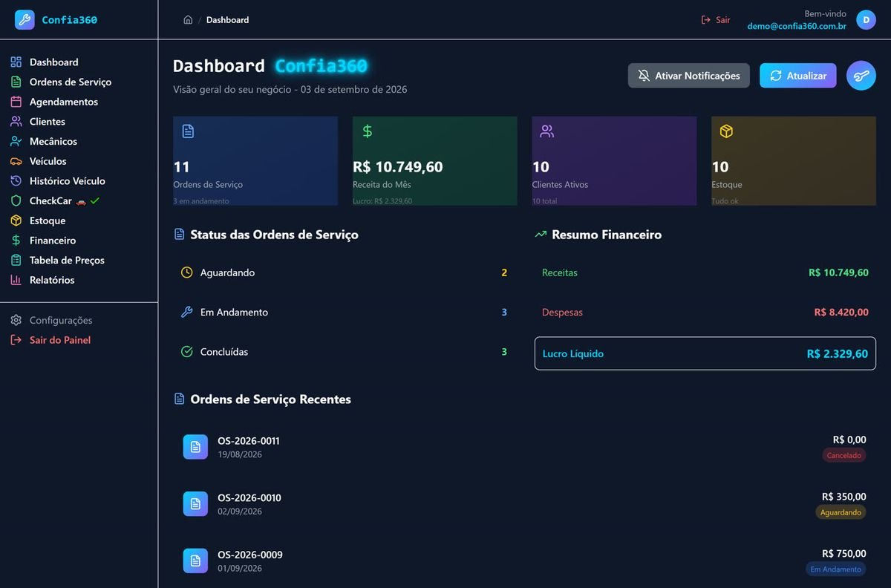Click the Tabela de Preços clipboard icon
891x588 pixels.
[16, 260]
